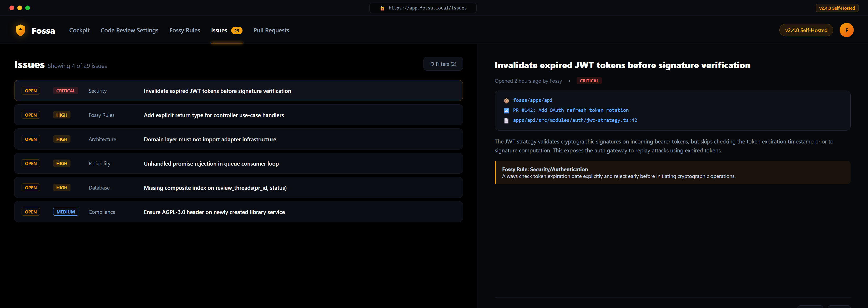Click the red close window dot
The height and width of the screenshot is (308, 868).
12,8
